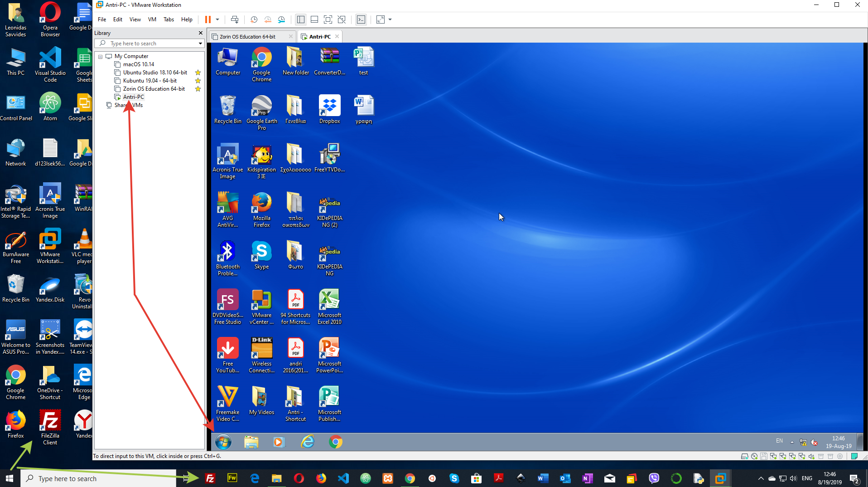
Task: Open the Snapshot Manager icon
Action: (281, 19)
